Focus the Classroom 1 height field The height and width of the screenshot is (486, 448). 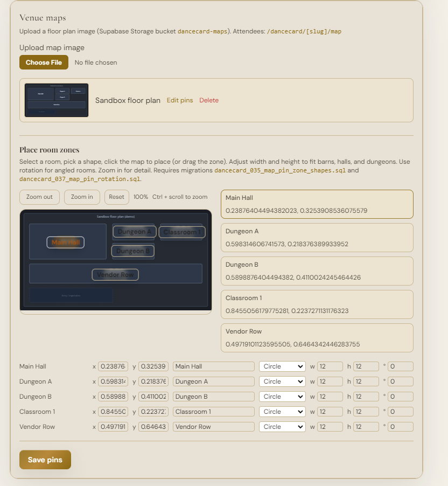[366, 412]
